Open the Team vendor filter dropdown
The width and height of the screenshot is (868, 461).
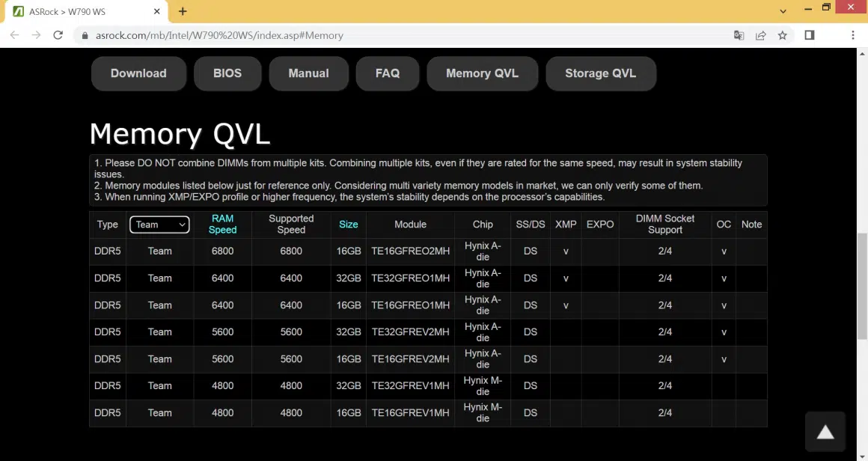point(159,224)
